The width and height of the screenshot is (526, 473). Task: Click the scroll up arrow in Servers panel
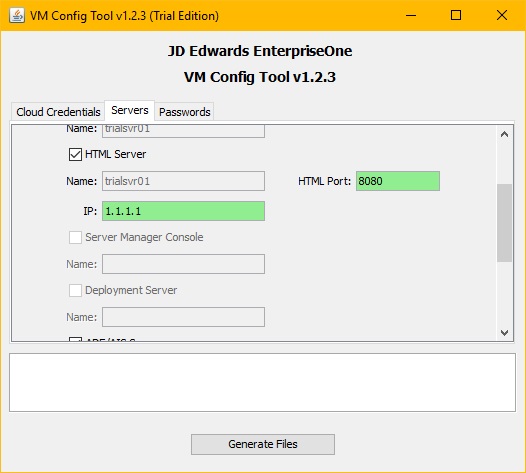[504, 135]
